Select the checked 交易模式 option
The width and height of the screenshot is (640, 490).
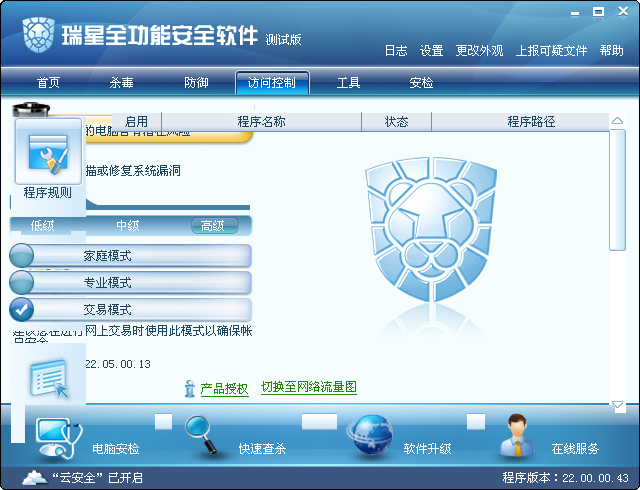coord(21,310)
